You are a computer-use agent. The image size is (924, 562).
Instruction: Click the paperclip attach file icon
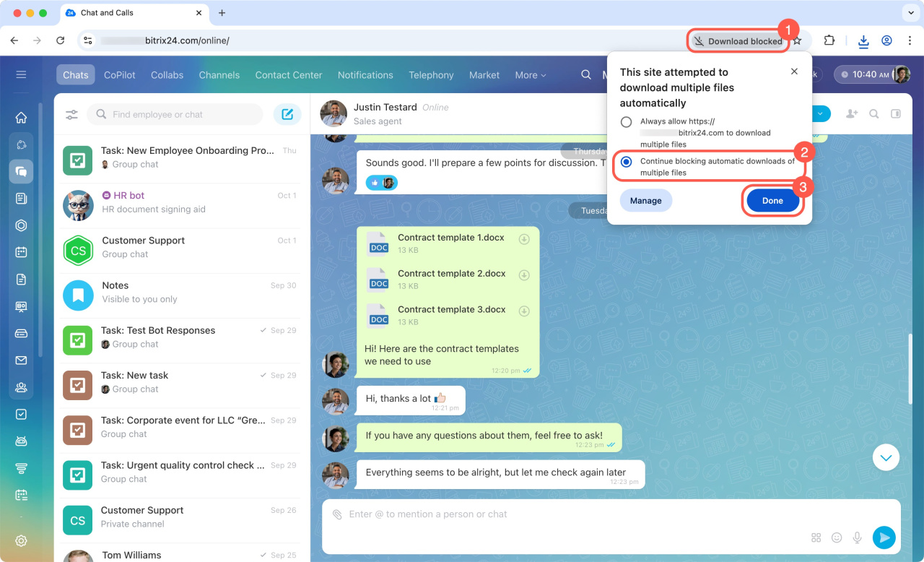tap(337, 514)
